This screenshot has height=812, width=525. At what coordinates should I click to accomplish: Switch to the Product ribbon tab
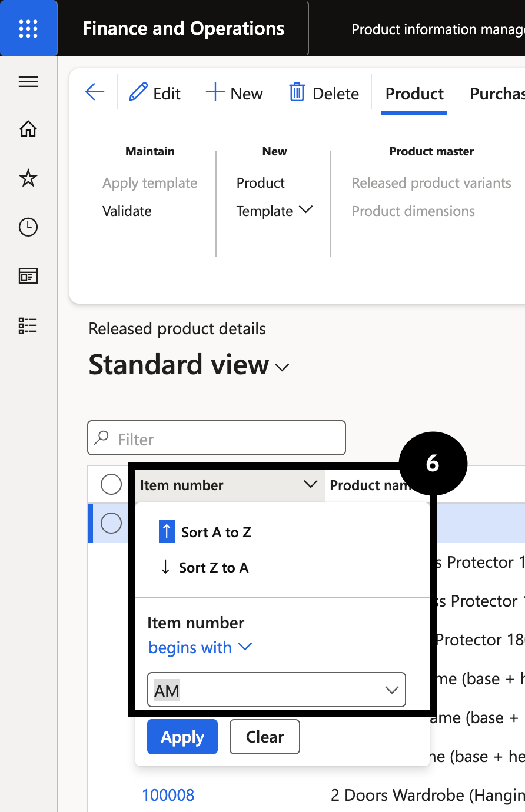pos(414,94)
